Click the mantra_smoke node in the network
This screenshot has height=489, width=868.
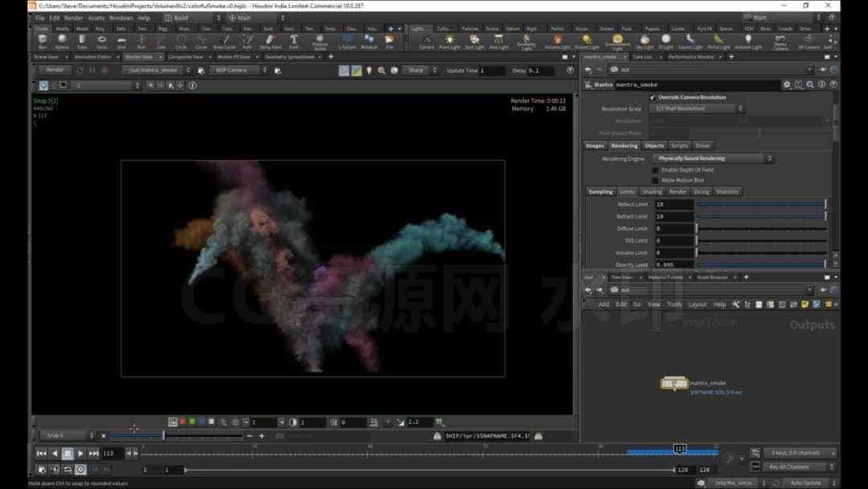tap(674, 383)
